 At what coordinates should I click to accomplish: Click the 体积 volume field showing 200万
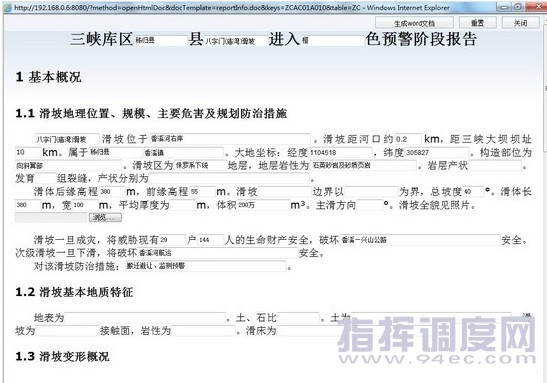pyautogui.click(x=263, y=205)
